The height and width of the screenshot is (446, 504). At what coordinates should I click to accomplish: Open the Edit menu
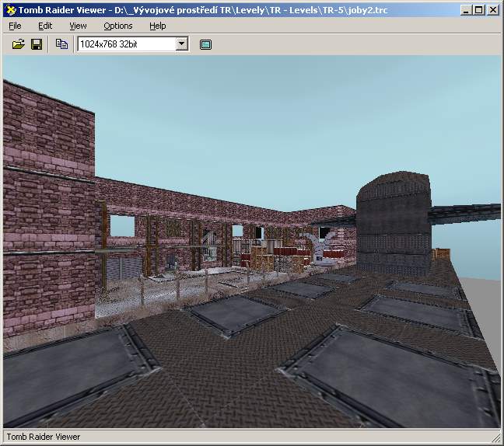point(45,26)
